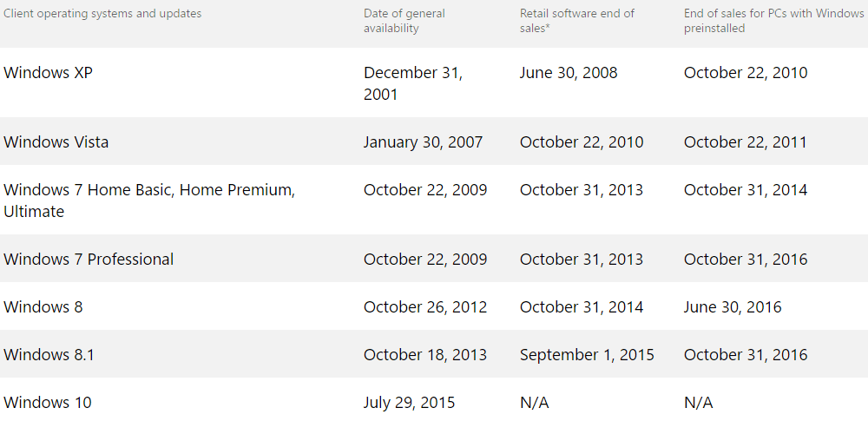This screenshot has height=421, width=868.
Task: Click the Windows XP row label
Action: (49, 73)
